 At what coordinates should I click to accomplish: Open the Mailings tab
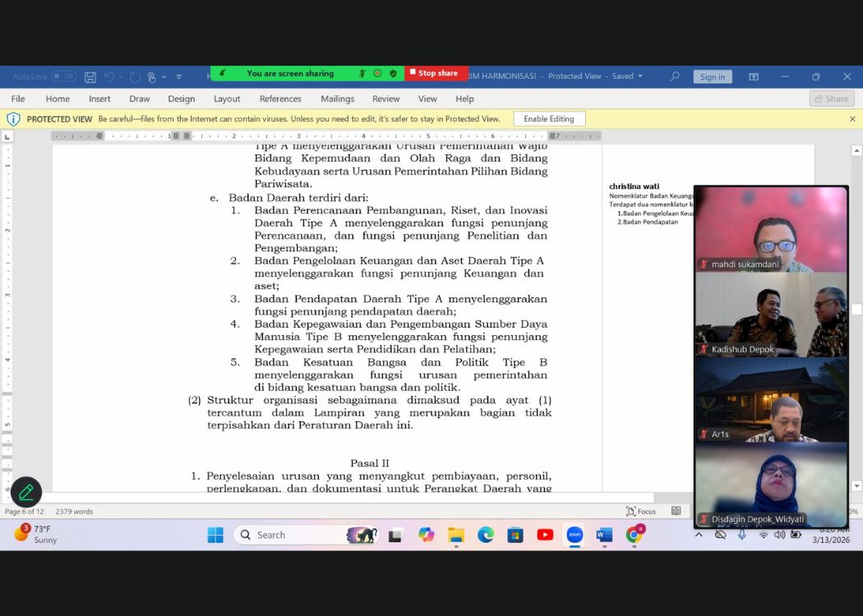337,99
